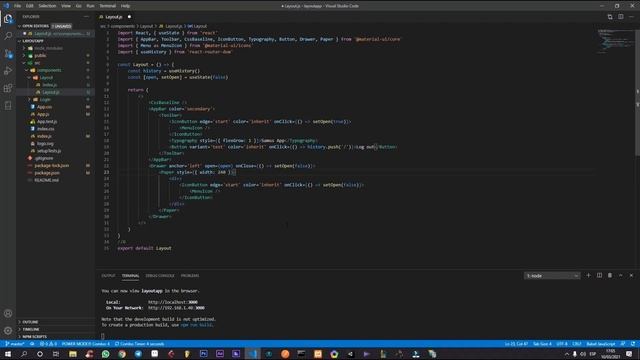
Task: Open the terminal selector dropdown showing node
Action: click(552, 276)
